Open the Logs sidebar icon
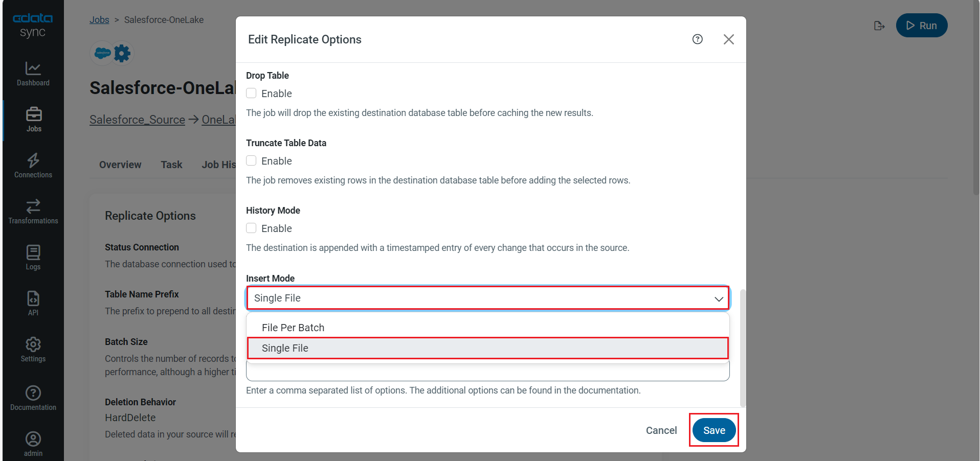Screen dimensions: 980x461 click(x=33, y=258)
